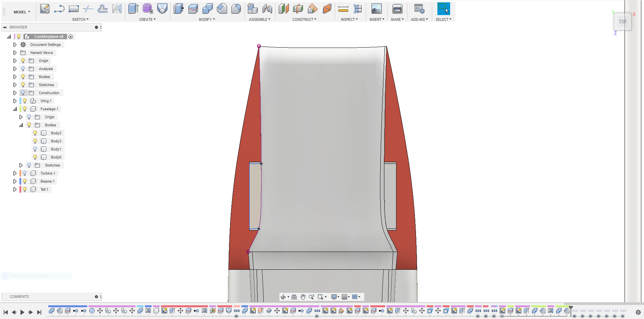
Task: Open the CREATE menu
Action: (x=147, y=19)
